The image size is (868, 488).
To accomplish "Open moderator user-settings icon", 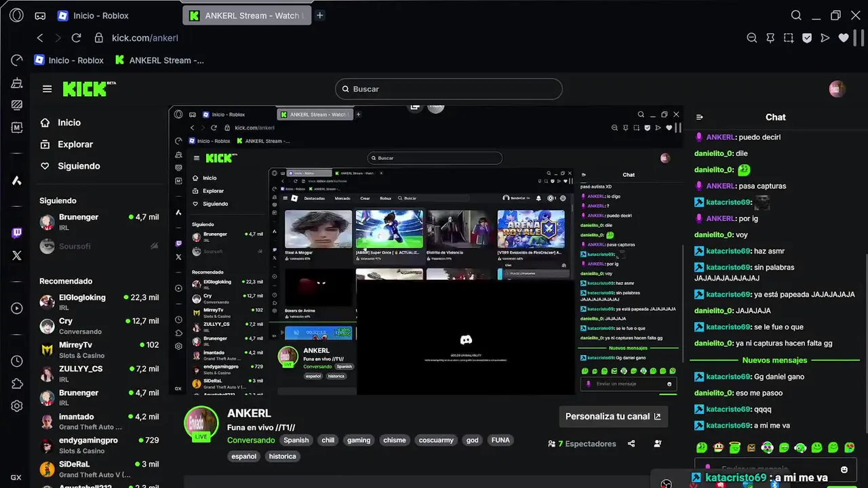I will 657,444.
